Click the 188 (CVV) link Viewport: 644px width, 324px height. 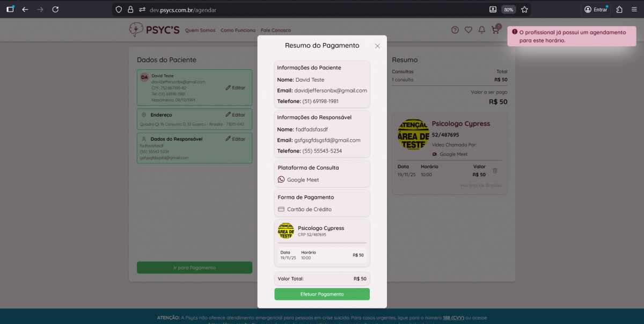pos(453,318)
